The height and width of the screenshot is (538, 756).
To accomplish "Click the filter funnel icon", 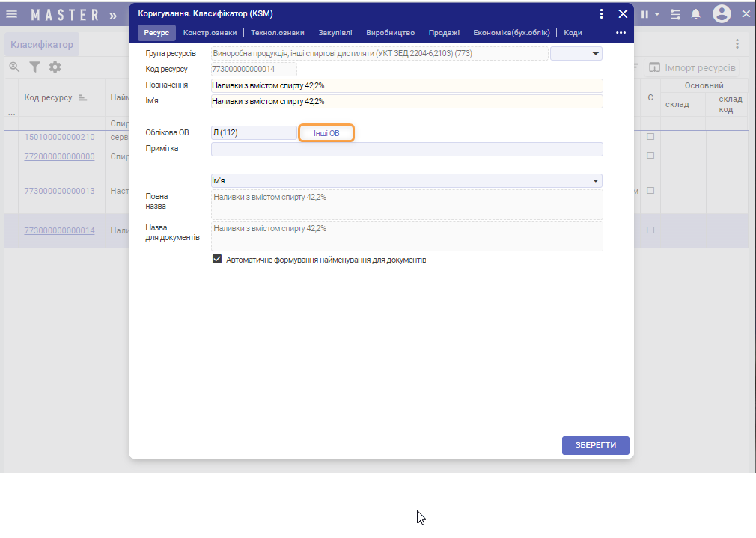I will point(34,67).
